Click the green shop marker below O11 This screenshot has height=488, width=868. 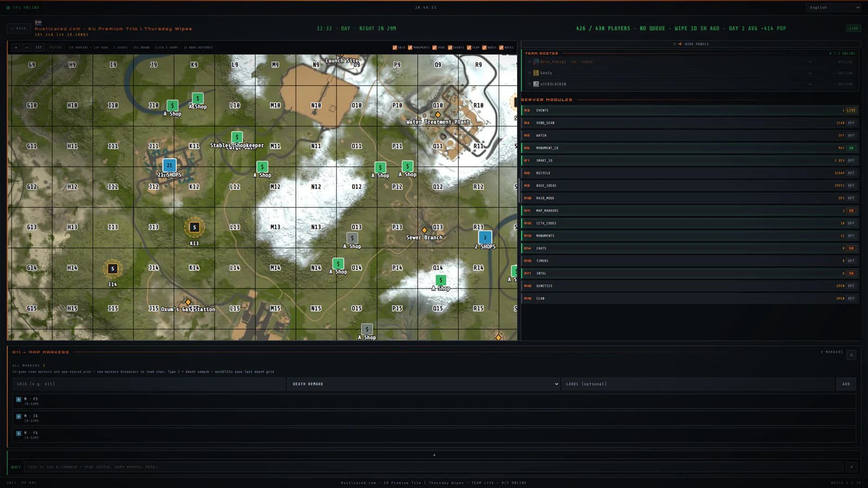tap(380, 168)
